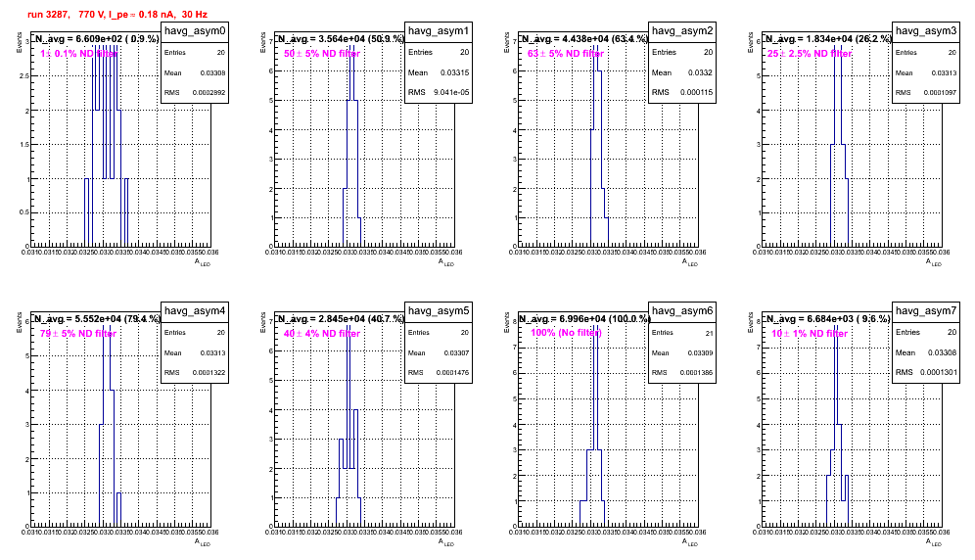The width and height of the screenshot is (975, 560).
Task: Select the havg_asym1 stats box title
Action: coord(439,31)
